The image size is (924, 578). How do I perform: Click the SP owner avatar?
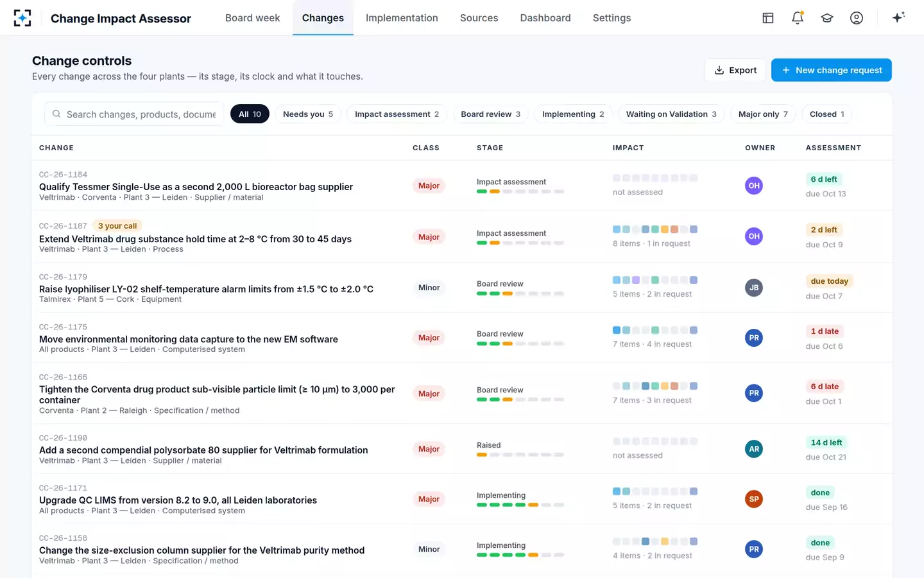[754, 499]
